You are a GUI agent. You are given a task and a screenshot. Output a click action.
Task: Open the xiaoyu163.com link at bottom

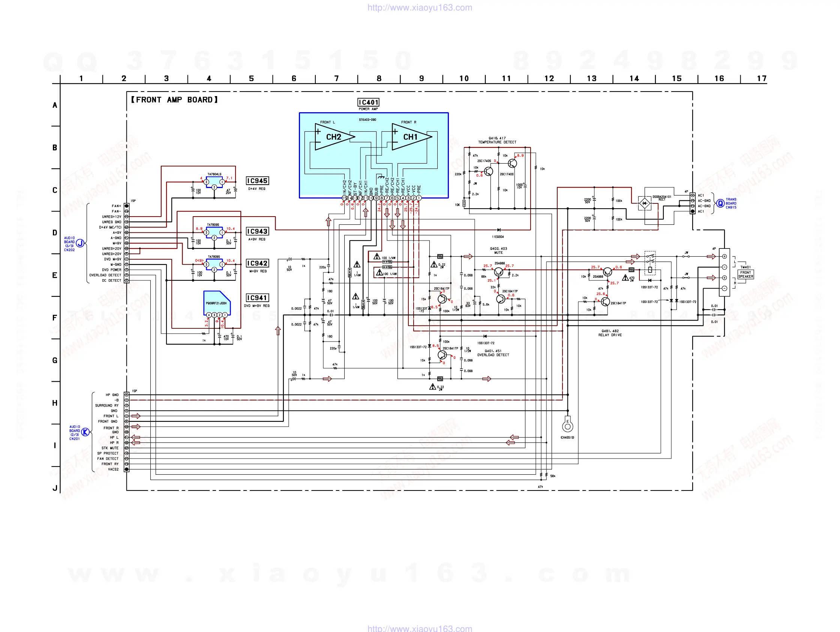pos(420,628)
